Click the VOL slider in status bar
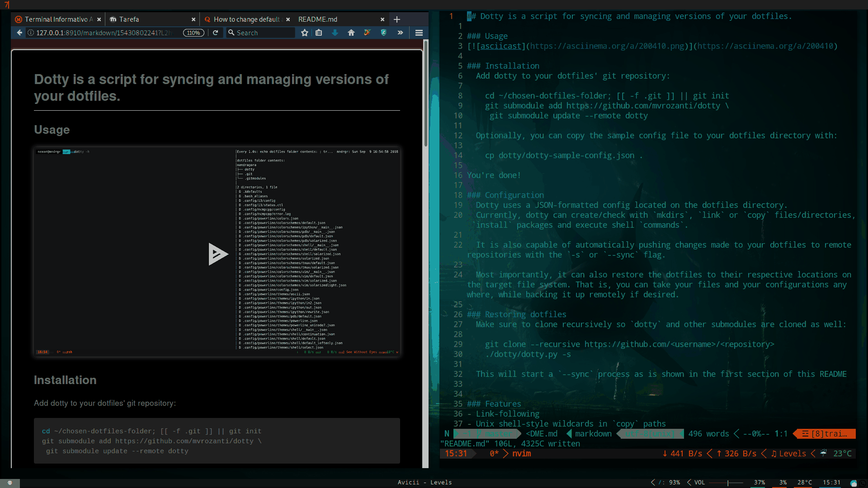The height and width of the screenshot is (488, 868). click(727, 483)
